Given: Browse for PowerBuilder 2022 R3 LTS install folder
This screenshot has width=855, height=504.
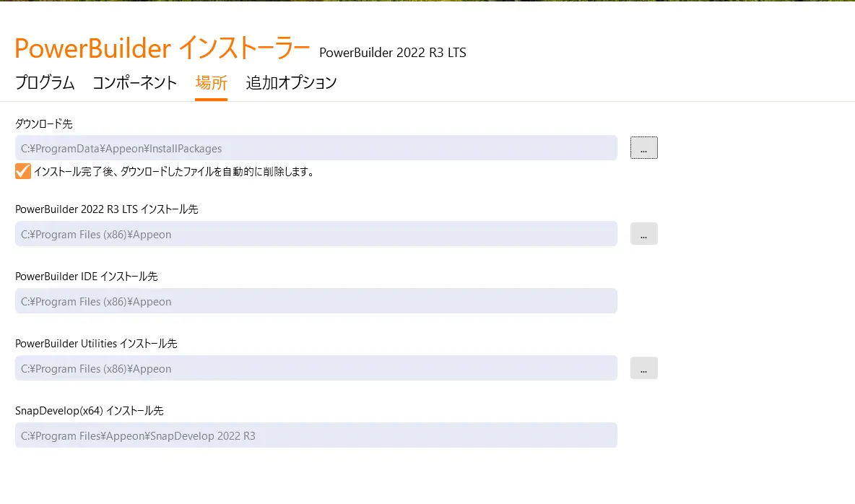Looking at the screenshot, I should click(x=643, y=234).
